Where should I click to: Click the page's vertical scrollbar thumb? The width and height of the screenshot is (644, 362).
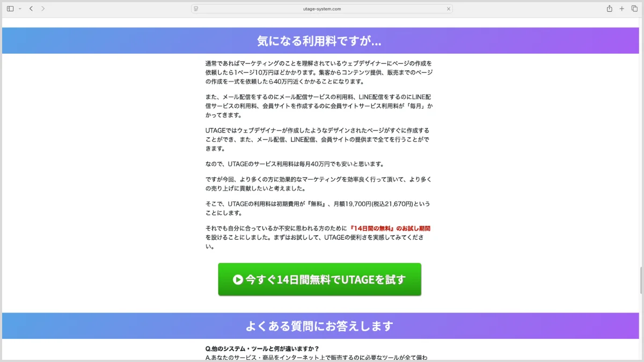click(x=641, y=280)
